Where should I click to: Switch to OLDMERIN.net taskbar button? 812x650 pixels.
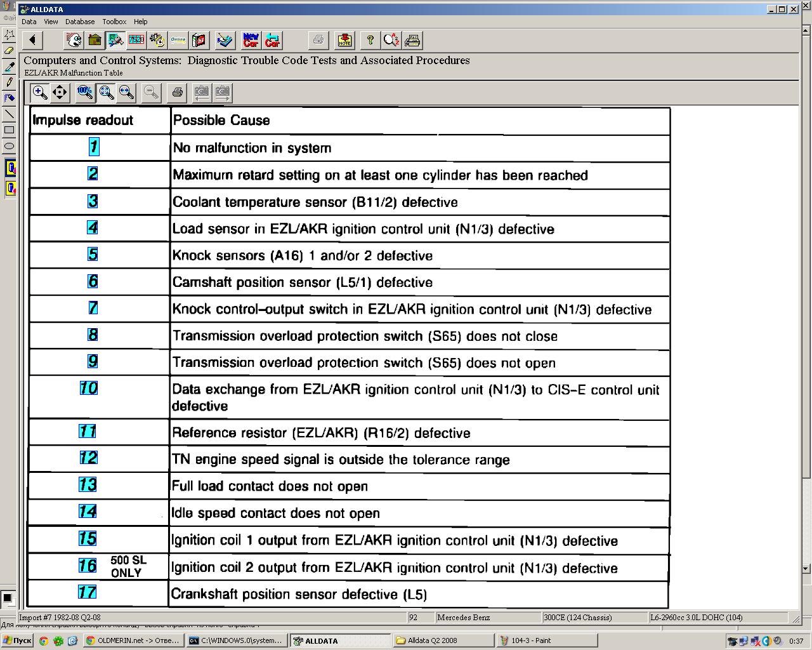(134, 640)
